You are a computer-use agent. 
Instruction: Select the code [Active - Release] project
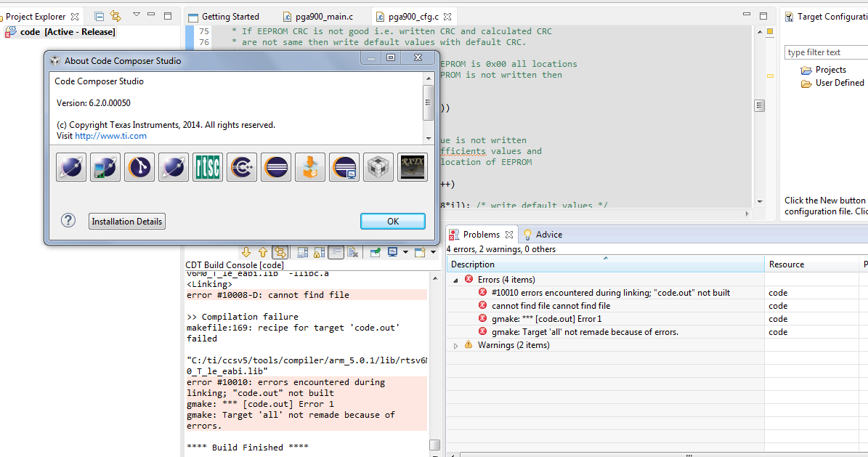[x=60, y=32]
